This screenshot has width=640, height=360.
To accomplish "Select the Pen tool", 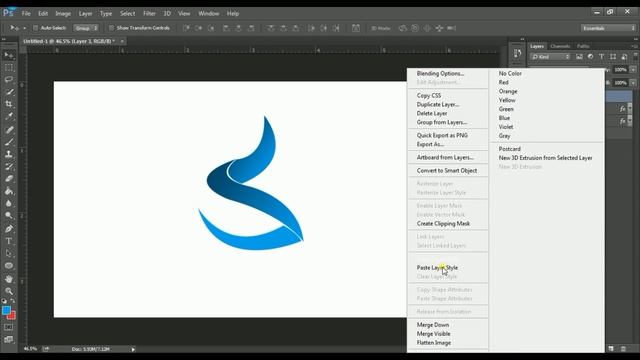I will pos(9,229).
